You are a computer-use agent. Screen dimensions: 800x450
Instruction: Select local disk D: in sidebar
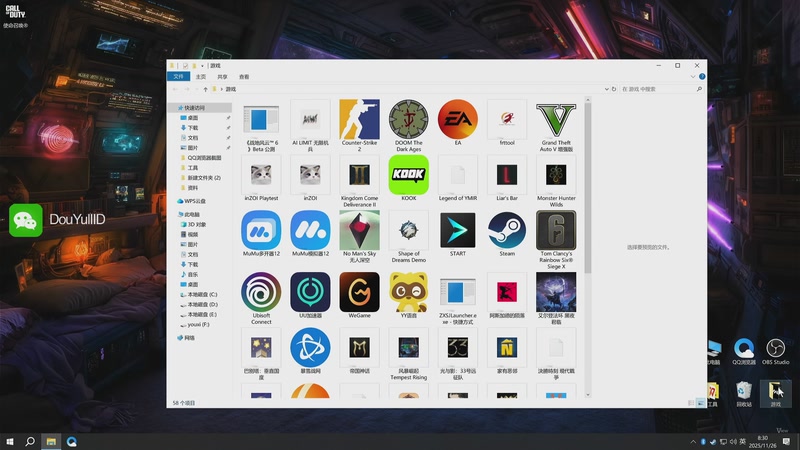[x=199, y=305]
